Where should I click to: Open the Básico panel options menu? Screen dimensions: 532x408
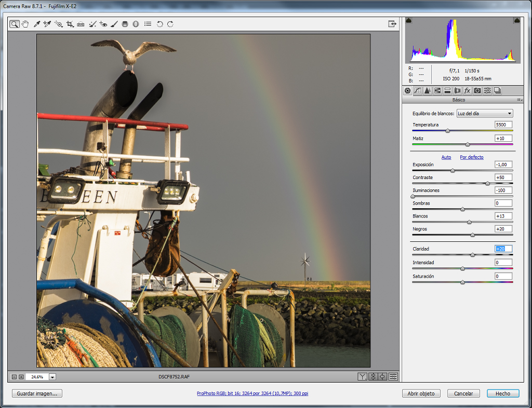(519, 100)
